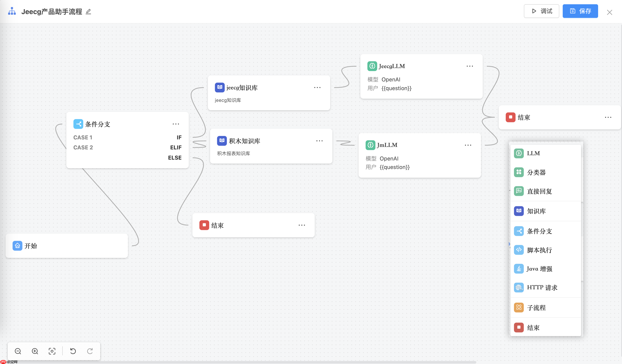Add a 脚本执行 node from the menu
The width and height of the screenshot is (622, 364).
(x=539, y=250)
